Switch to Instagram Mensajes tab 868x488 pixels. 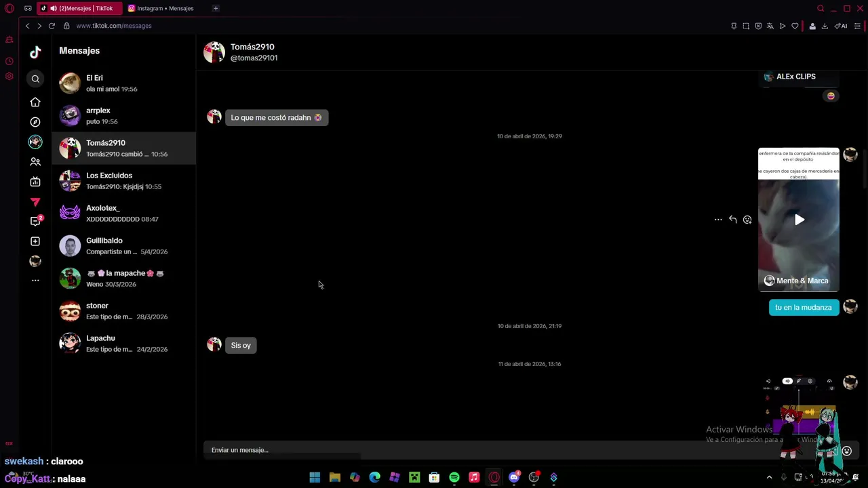[161, 8]
